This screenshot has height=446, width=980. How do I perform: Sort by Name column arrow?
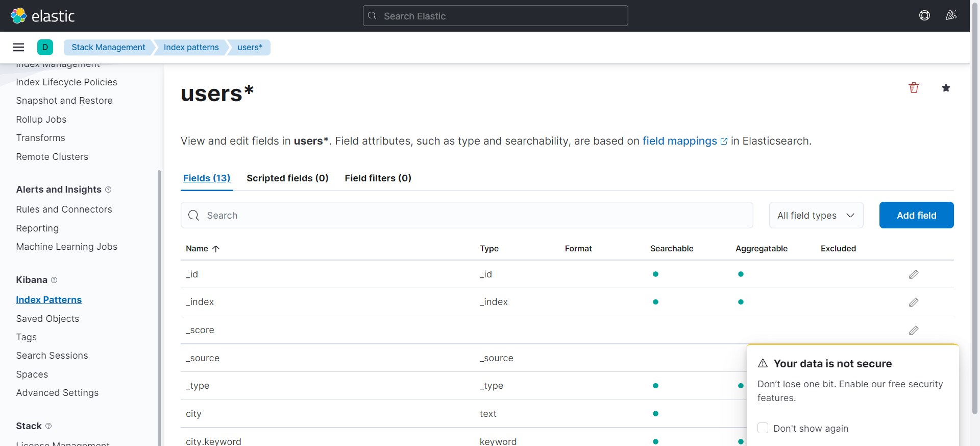pyautogui.click(x=216, y=249)
